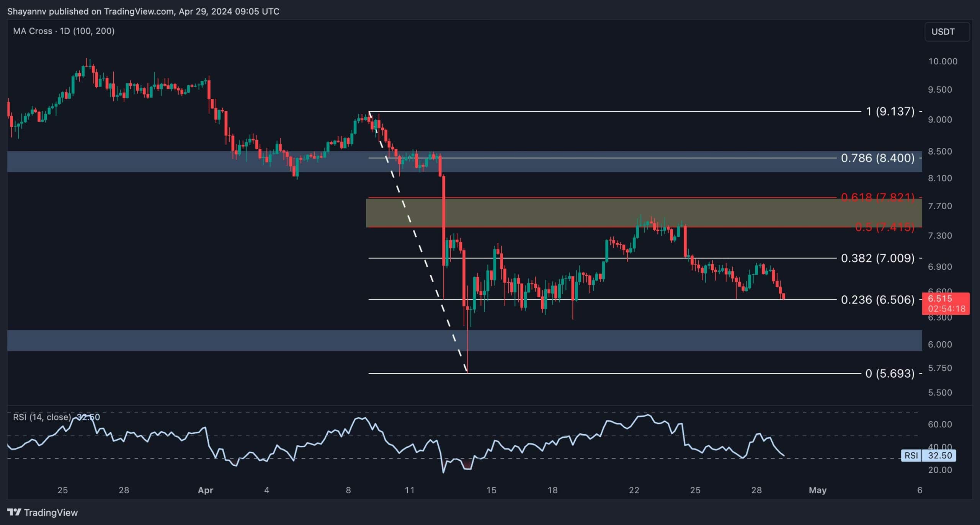Click the USDT currency button
This screenshot has height=525, width=980.
[x=947, y=32]
